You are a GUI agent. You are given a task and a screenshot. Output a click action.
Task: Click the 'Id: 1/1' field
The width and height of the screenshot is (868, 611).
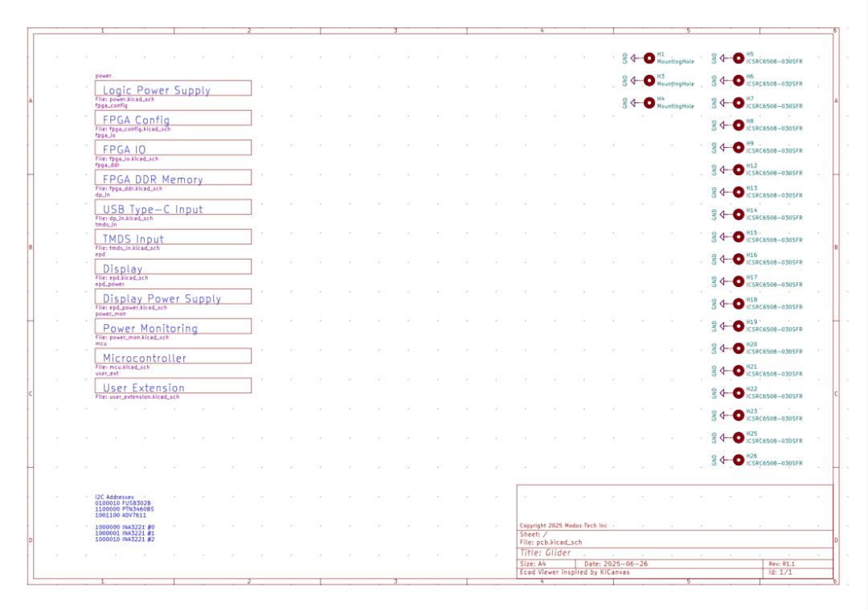780,572
